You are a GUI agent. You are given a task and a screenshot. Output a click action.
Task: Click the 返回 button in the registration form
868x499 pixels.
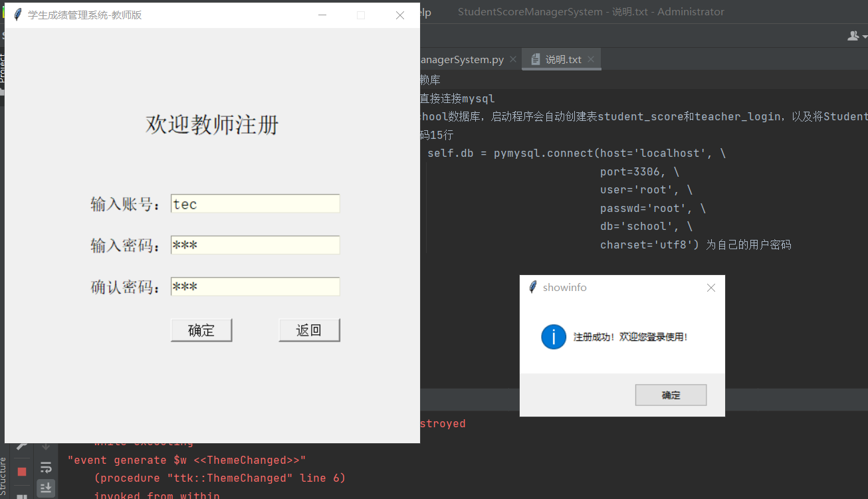tap(309, 330)
